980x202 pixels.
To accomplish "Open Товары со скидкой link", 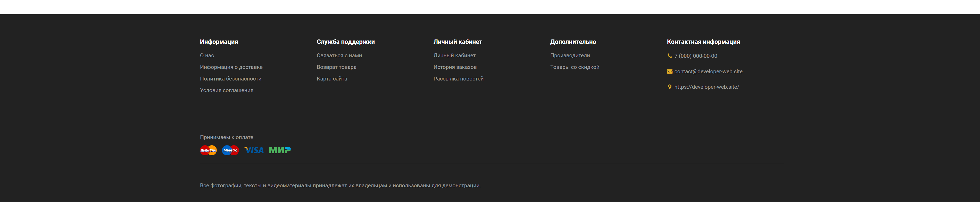I will pos(575,67).
